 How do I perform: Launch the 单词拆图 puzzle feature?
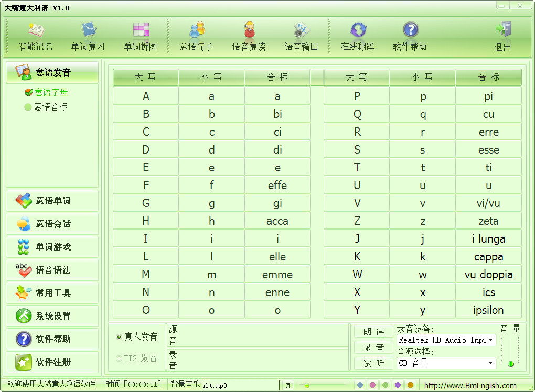tap(140, 36)
